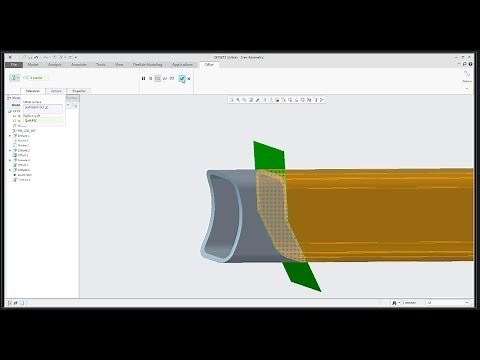Click the '1 surface' offset collector
Image resolution: width=480 pixels, height=360 pixels.
(x=38, y=78)
